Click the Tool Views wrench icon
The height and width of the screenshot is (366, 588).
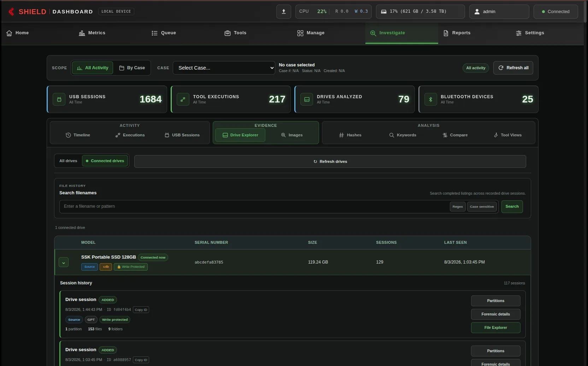tap(496, 135)
